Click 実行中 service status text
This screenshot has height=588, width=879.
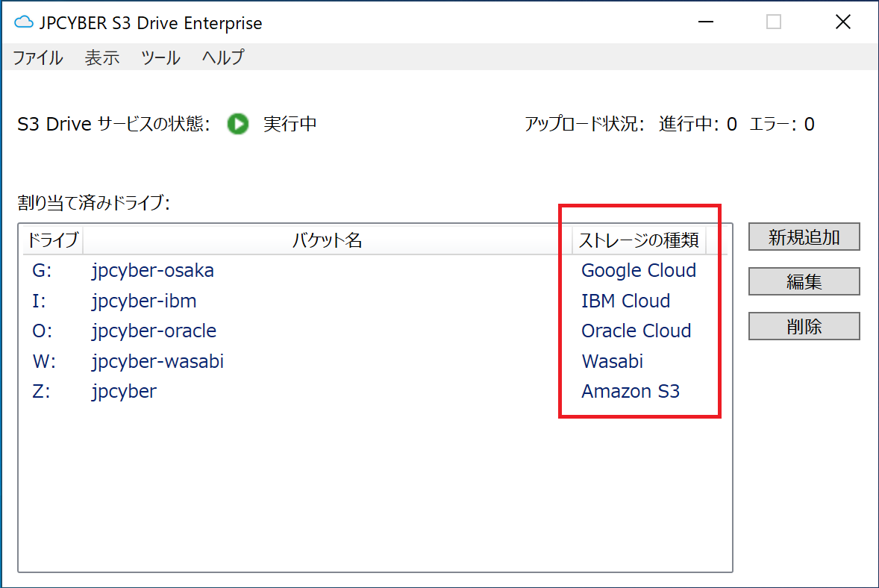pyautogui.click(x=290, y=124)
